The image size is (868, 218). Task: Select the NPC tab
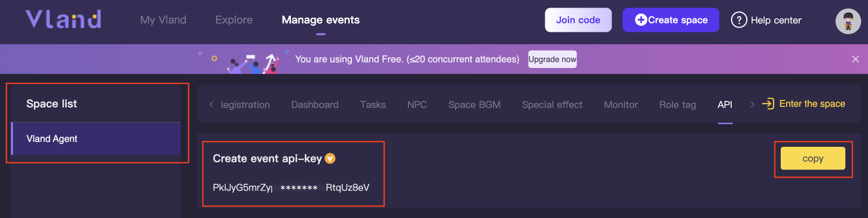tap(417, 105)
